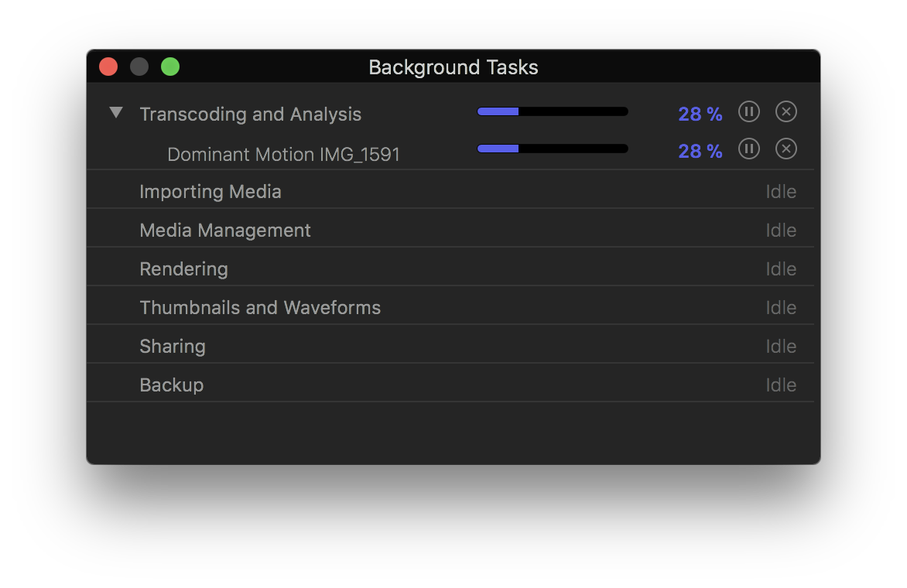
Task: Click the Transcoding and Analysis progress bar
Action: point(553,112)
